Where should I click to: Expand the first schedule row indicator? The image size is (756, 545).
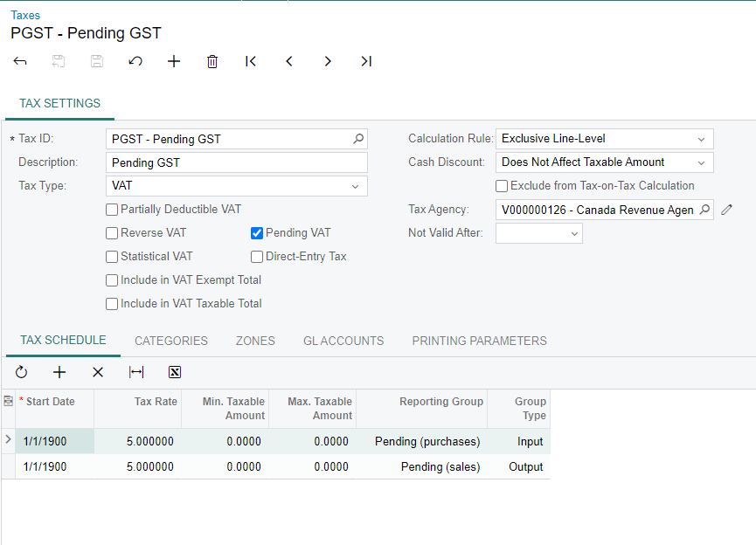point(8,439)
